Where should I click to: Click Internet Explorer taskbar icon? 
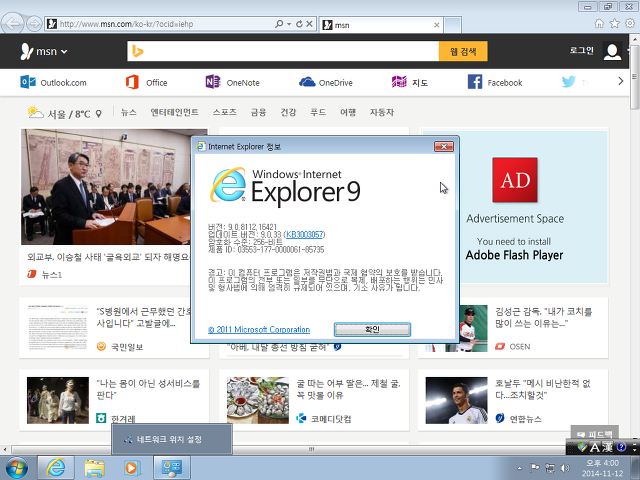click(56, 468)
